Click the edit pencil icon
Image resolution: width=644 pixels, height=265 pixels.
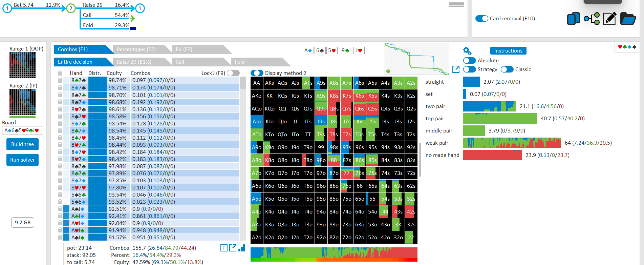point(609,19)
